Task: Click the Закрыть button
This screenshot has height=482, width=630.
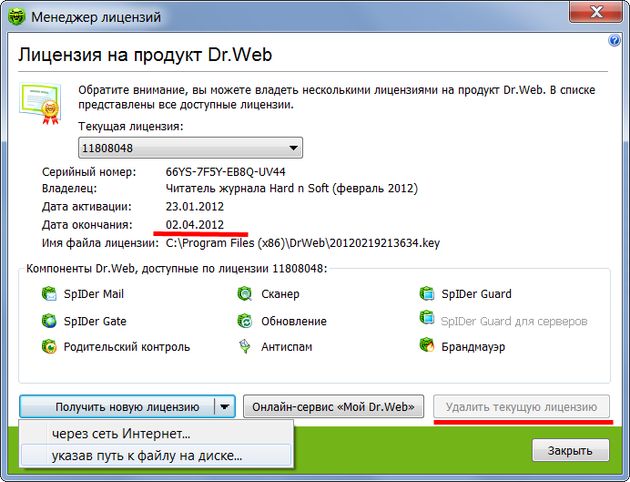Action: point(571,450)
